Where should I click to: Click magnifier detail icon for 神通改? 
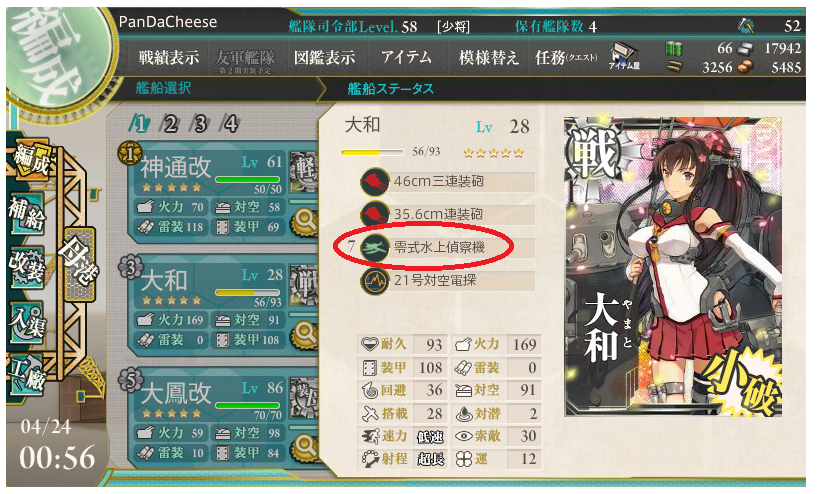[x=305, y=222]
